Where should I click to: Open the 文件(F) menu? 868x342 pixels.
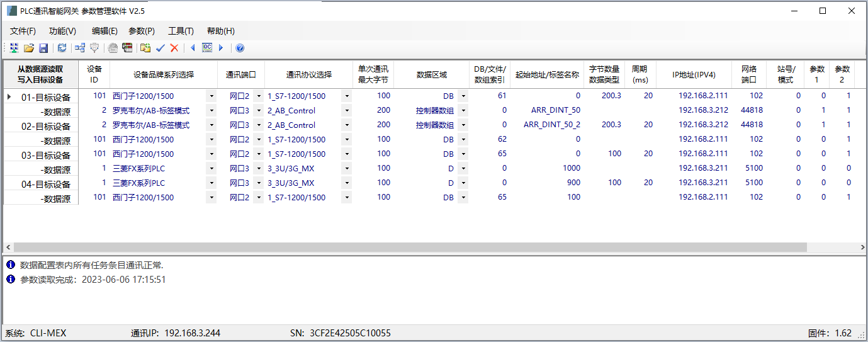point(23,31)
